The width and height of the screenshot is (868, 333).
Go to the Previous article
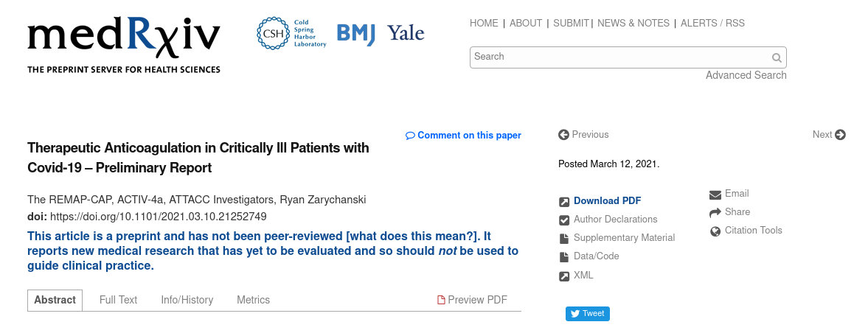(x=583, y=135)
